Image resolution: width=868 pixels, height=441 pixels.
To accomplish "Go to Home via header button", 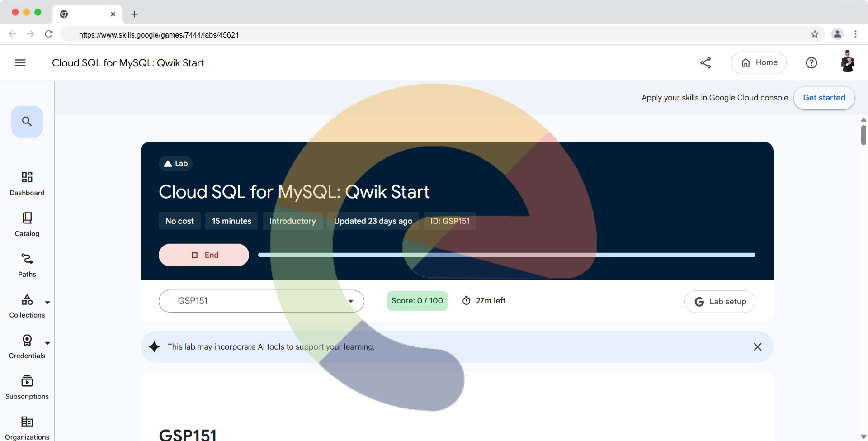I will click(759, 63).
